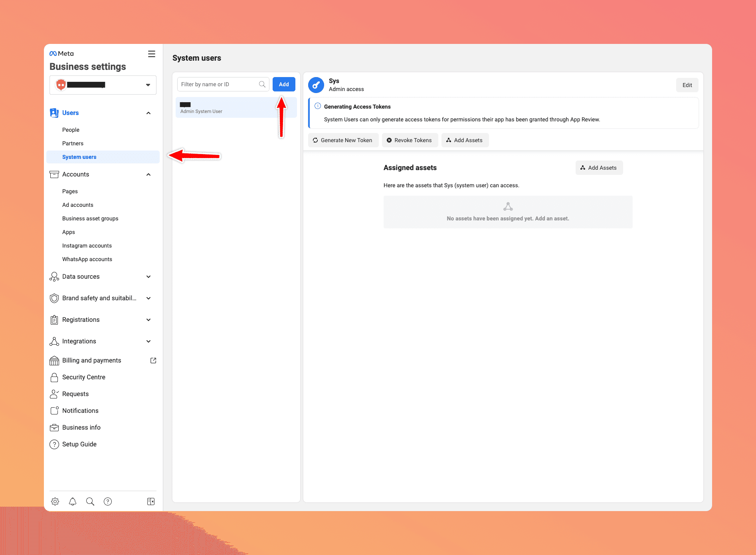
Task: Open Instagram accounts
Action: (87, 246)
